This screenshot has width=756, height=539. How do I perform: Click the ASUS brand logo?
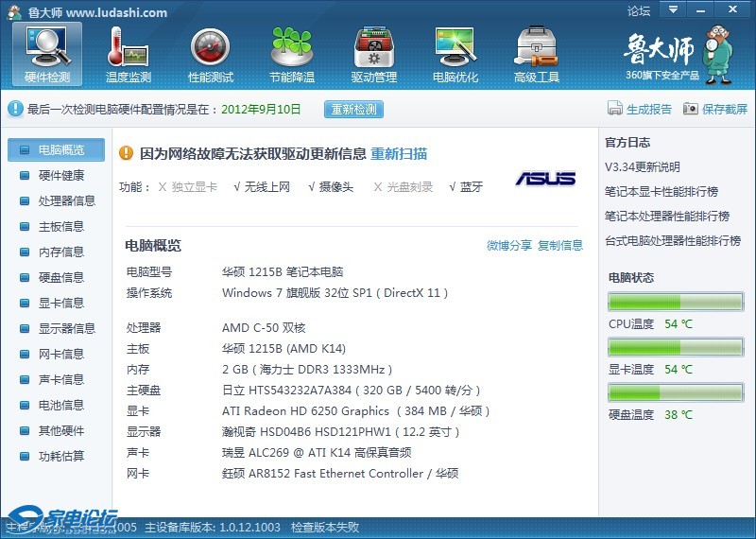pos(545,179)
